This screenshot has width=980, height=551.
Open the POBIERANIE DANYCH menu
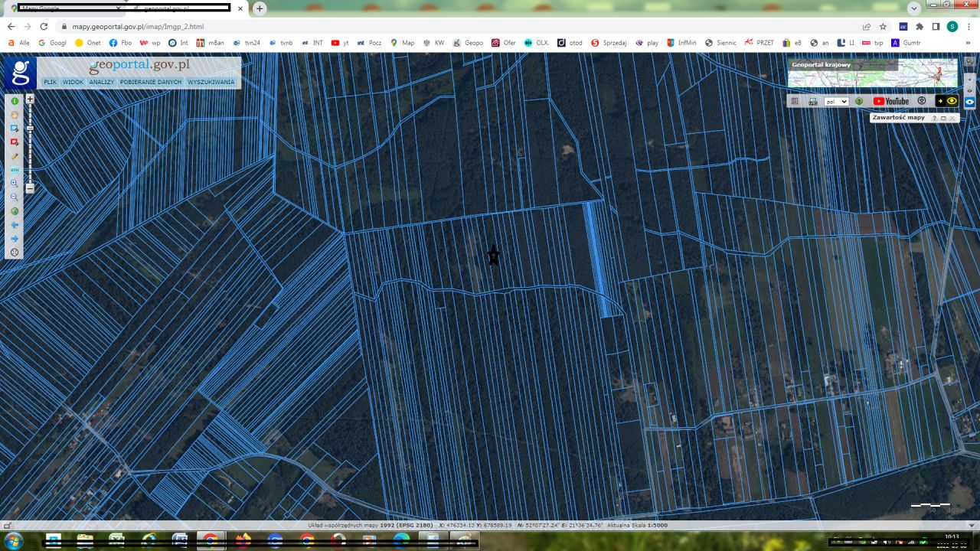(151, 82)
